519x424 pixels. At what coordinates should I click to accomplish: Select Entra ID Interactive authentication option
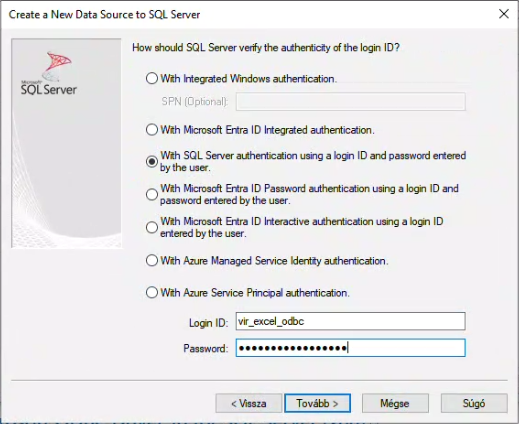[x=152, y=227]
